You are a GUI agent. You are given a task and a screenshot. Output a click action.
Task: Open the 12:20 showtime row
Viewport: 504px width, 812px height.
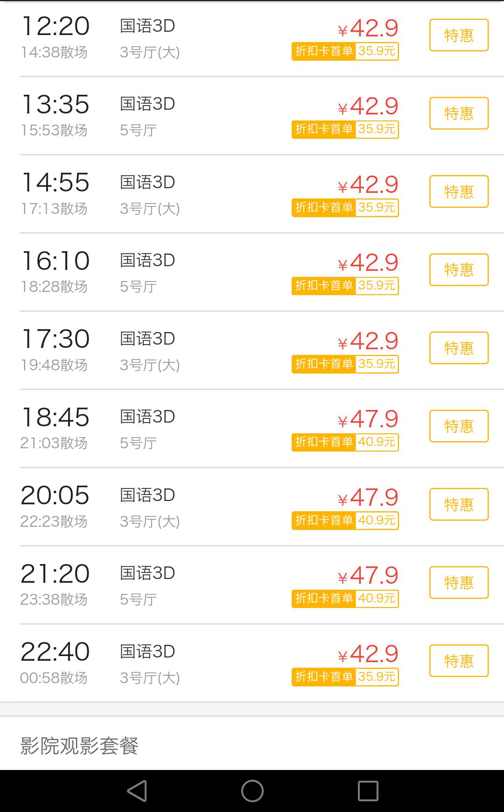click(56, 27)
